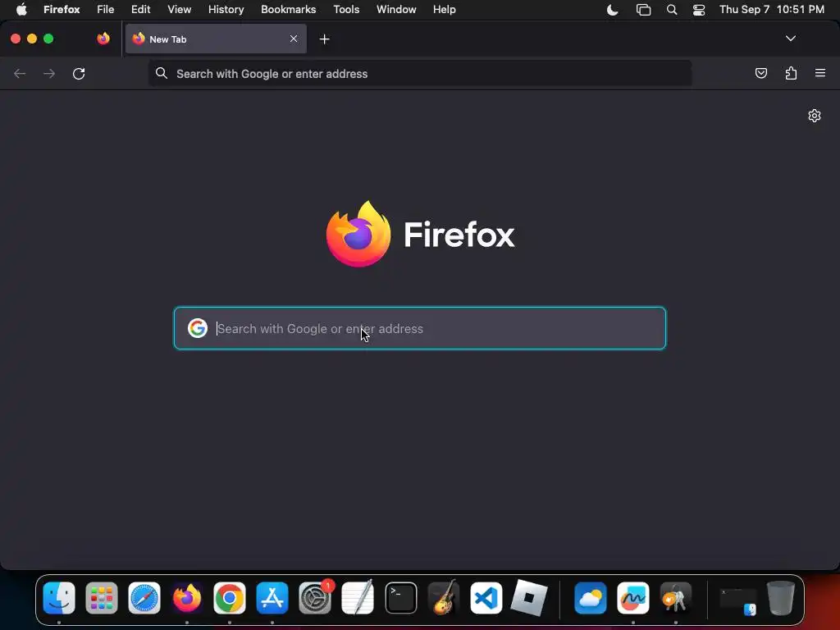Image resolution: width=840 pixels, height=630 pixels.
Task: Select the pinned Firefox tab
Action: click(103, 39)
